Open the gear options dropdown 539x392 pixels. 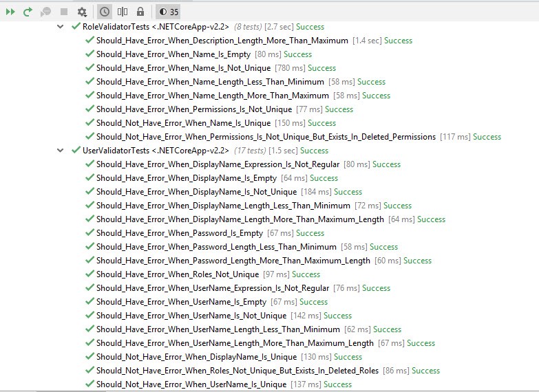pos(82,12)
